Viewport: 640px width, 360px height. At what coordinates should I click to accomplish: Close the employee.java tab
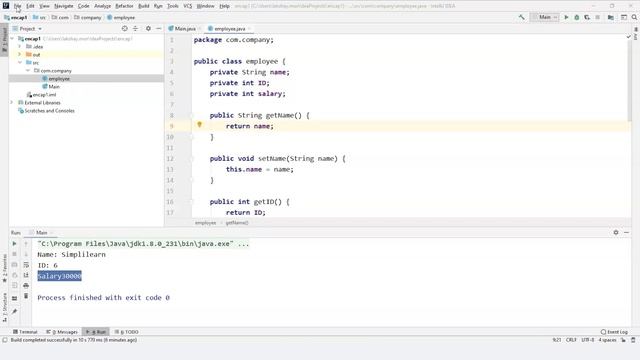click(249, 29)
